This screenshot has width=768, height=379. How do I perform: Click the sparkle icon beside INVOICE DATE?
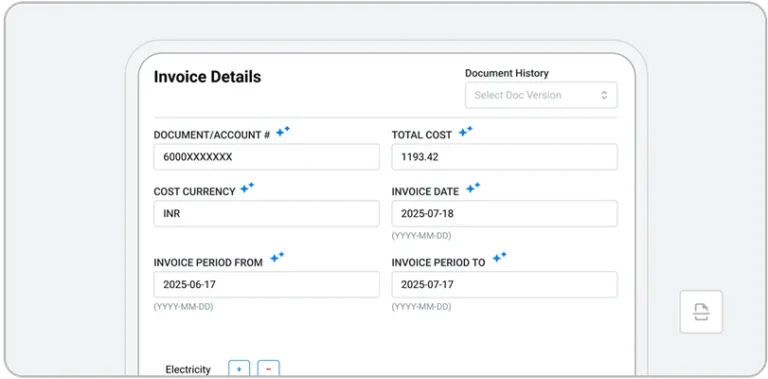coord(473,188)
